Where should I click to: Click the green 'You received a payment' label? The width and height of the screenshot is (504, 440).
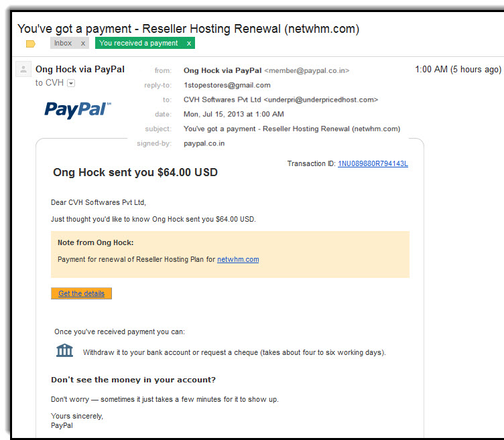[x=139, y=43]
